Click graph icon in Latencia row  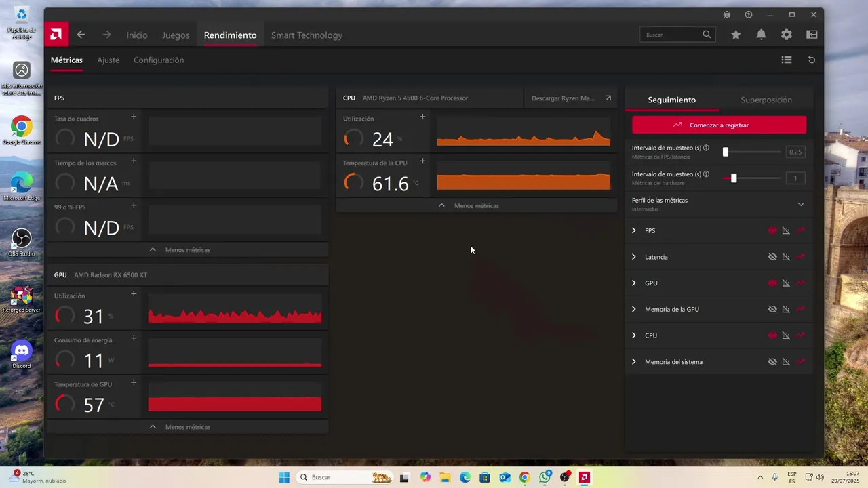pos(786,257)
